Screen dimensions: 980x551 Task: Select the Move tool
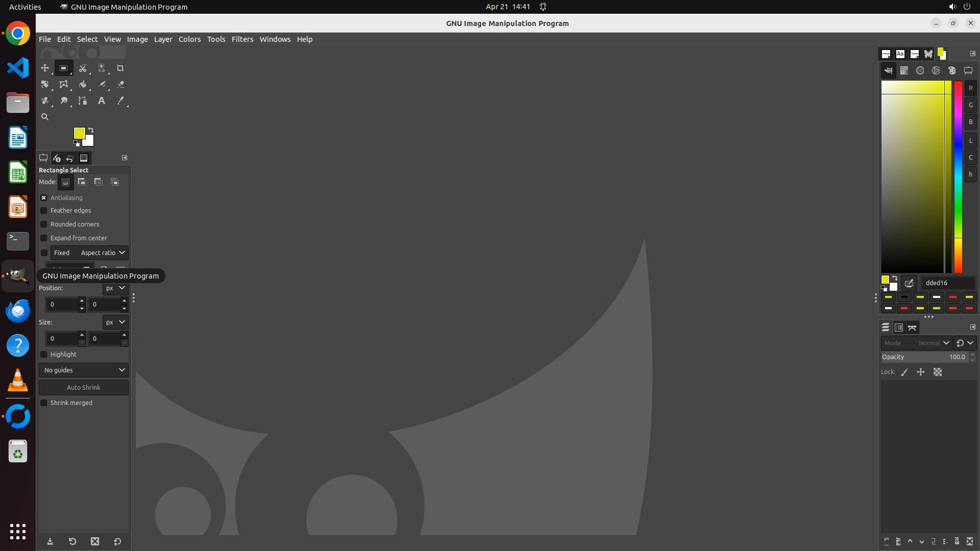pyautogui.click(x=45, y=68)
